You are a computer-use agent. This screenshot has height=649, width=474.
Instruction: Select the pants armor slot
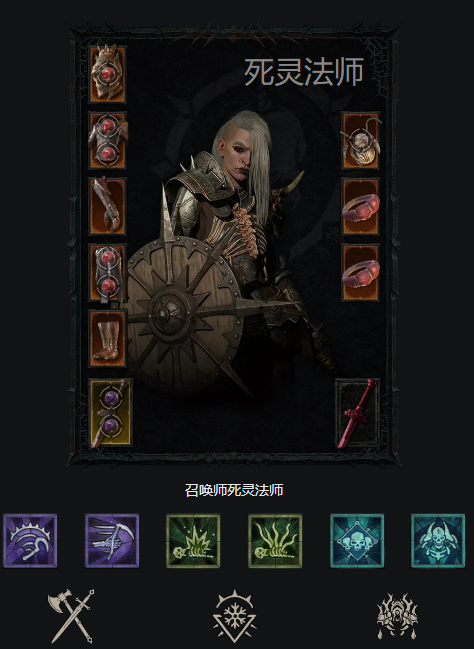point(108,272)
